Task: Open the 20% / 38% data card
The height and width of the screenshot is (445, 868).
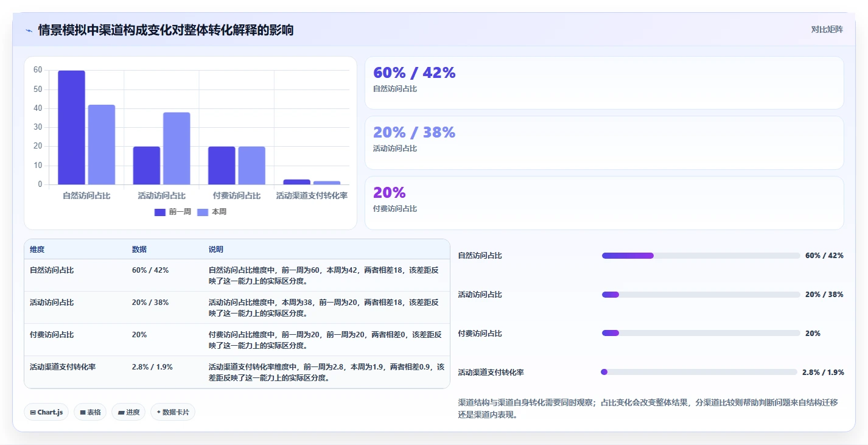Action: point(604,142)
